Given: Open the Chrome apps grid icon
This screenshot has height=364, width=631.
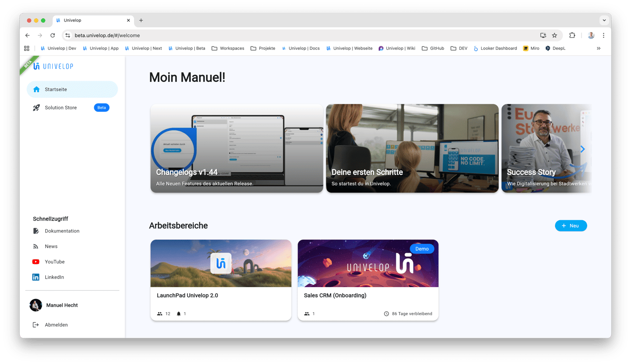Looking at the screenshot, I should (27, 48).
